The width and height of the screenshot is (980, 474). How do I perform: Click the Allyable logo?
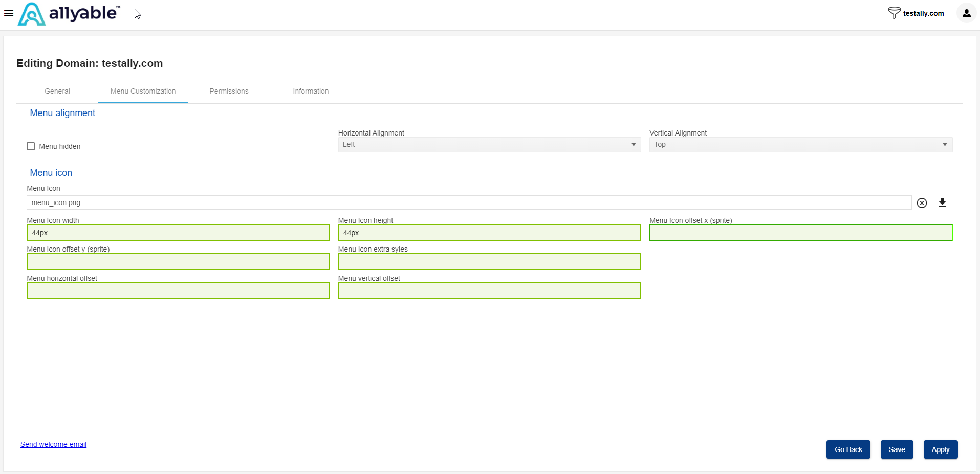[x=69, y=14]
